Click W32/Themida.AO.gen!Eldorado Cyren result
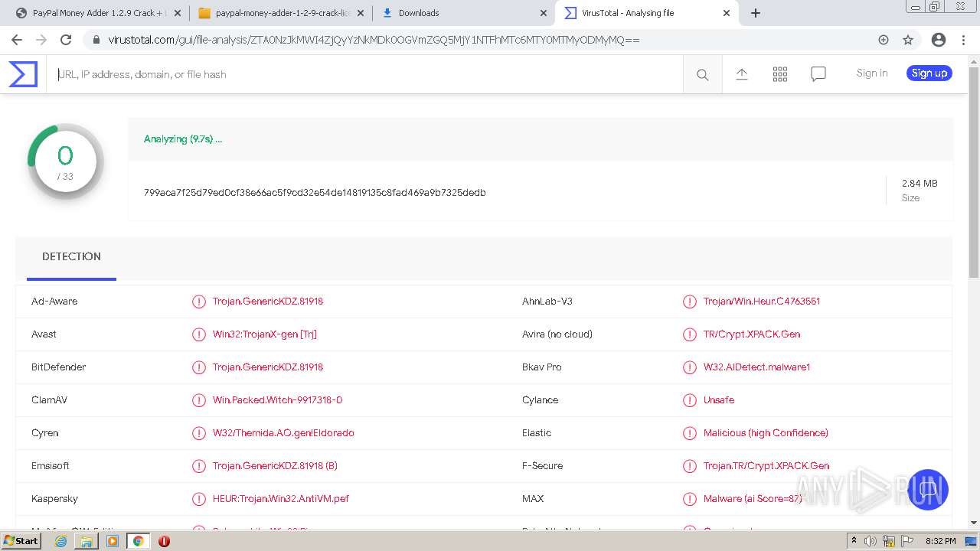Screen dimensions: 980x551 point(283,433)
